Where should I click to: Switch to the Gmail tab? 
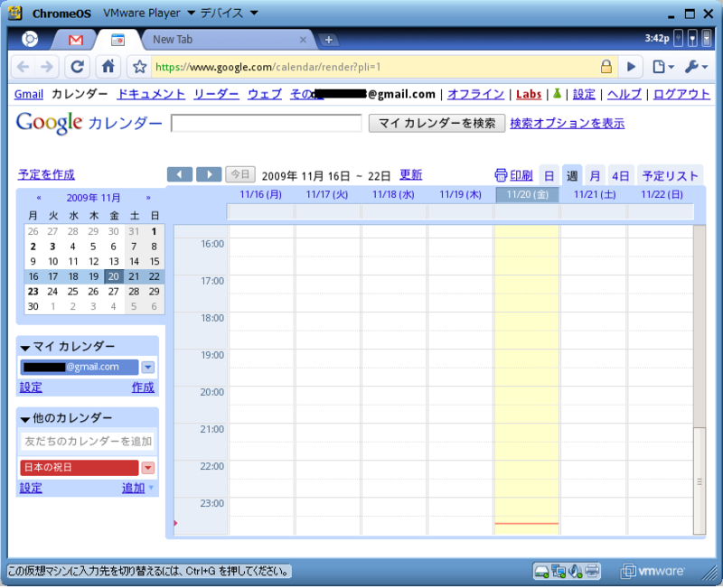[76, 40]
